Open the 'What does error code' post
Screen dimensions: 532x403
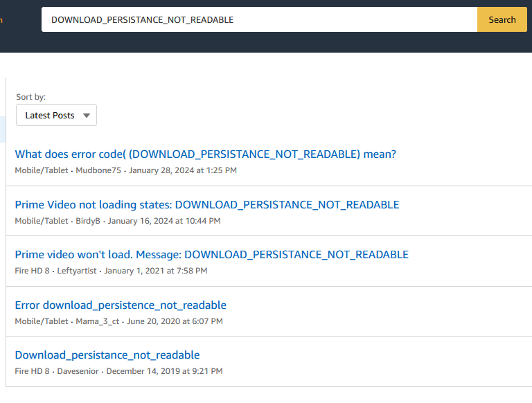[x=205, y=154]
